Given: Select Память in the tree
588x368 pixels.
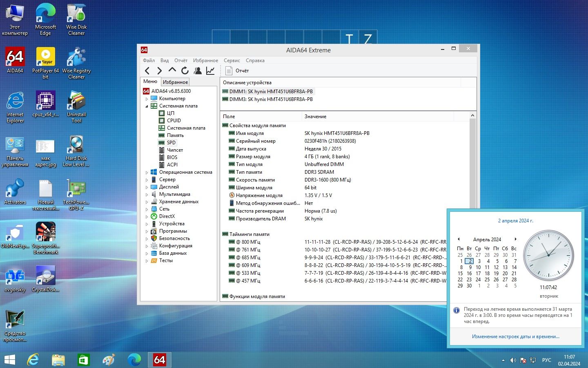Looking at the screenshot, I should point(175,135).
